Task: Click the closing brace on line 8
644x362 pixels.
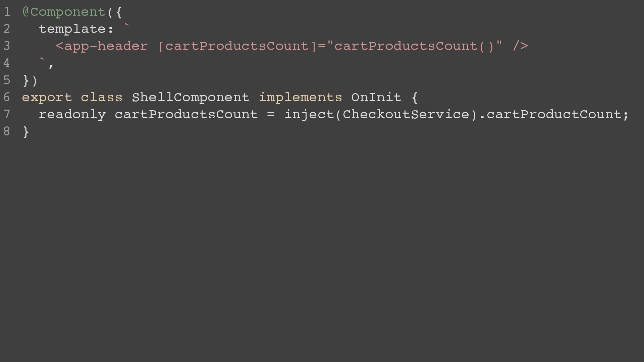Action: (x=26, y=132)
